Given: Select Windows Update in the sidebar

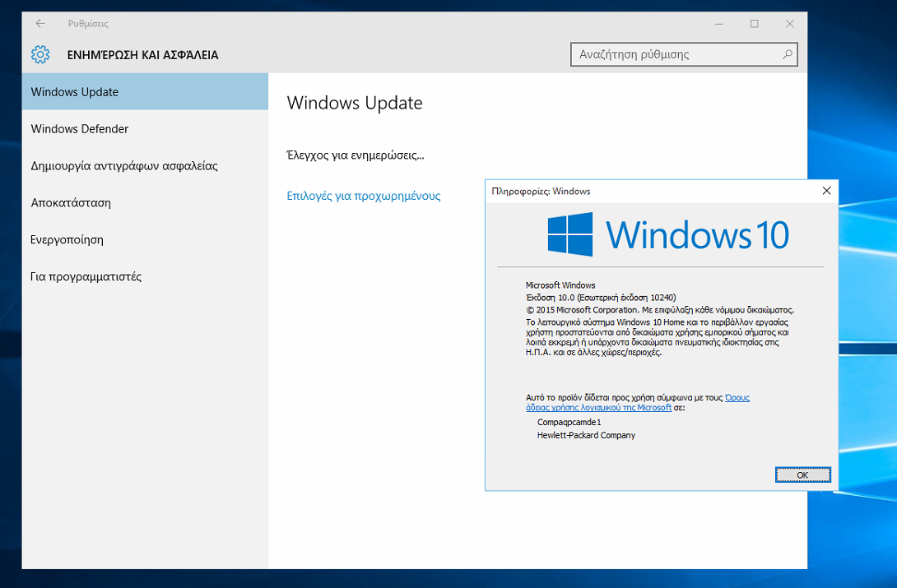Looking at the screenshot, I should coord(145,91).
